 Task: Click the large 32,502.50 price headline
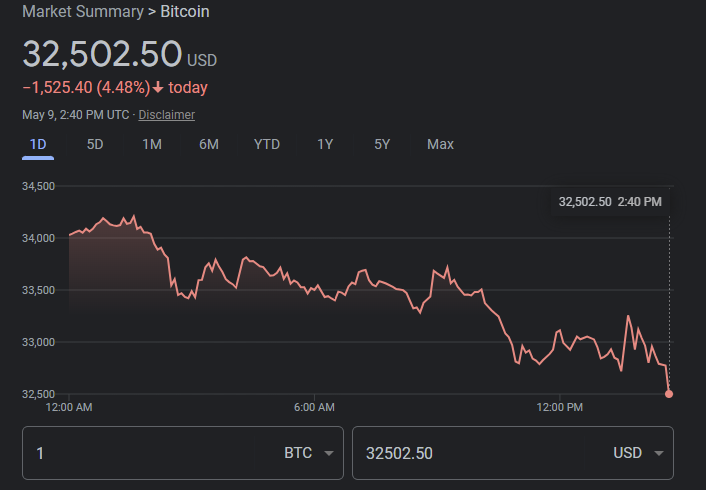[102, 54]
